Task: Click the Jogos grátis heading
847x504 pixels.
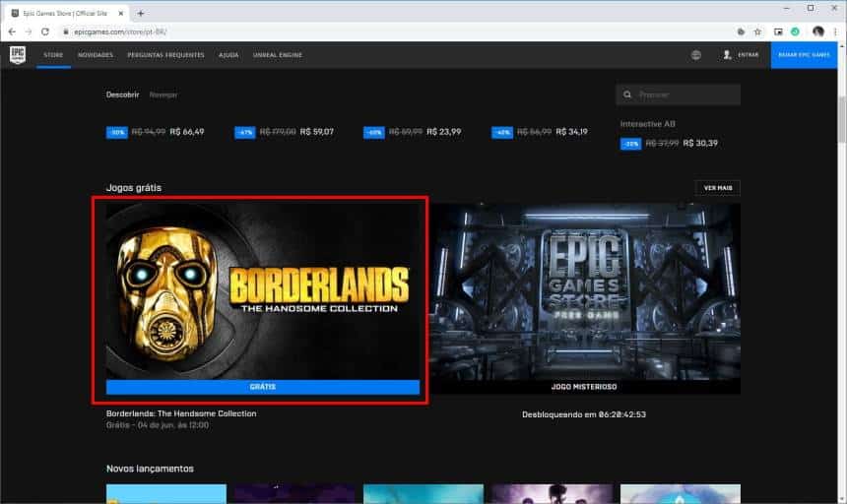Action: (134, 188)
